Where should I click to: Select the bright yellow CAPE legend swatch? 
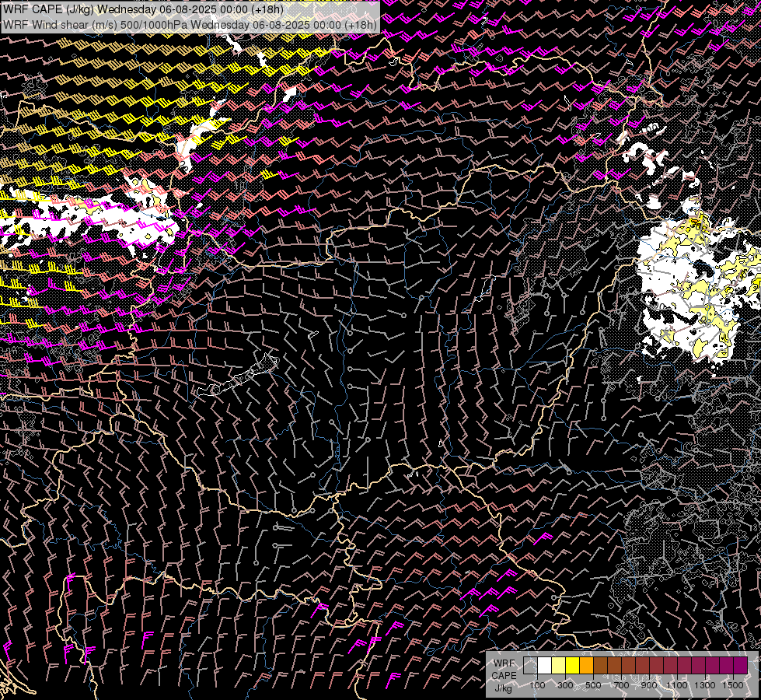pyautogui.click(x=572, y=665)
